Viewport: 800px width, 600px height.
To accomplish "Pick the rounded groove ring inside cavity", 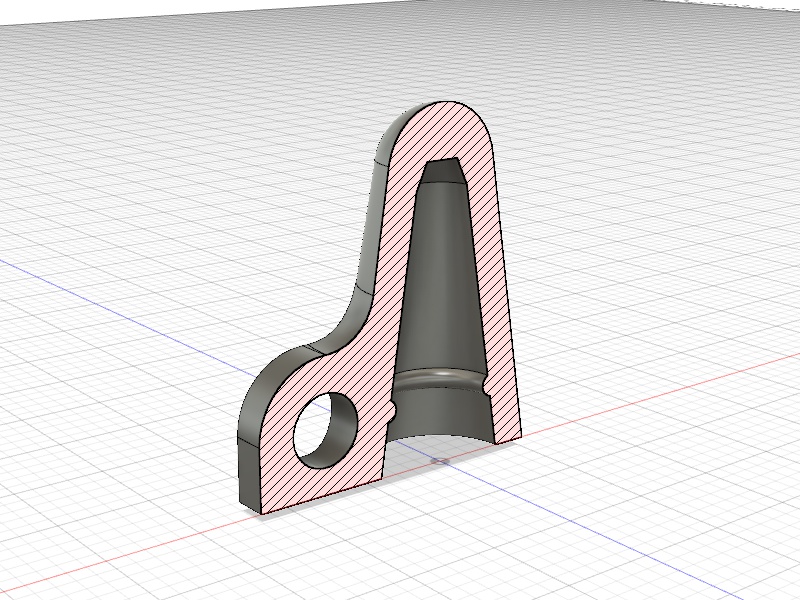I will (438, 380).
